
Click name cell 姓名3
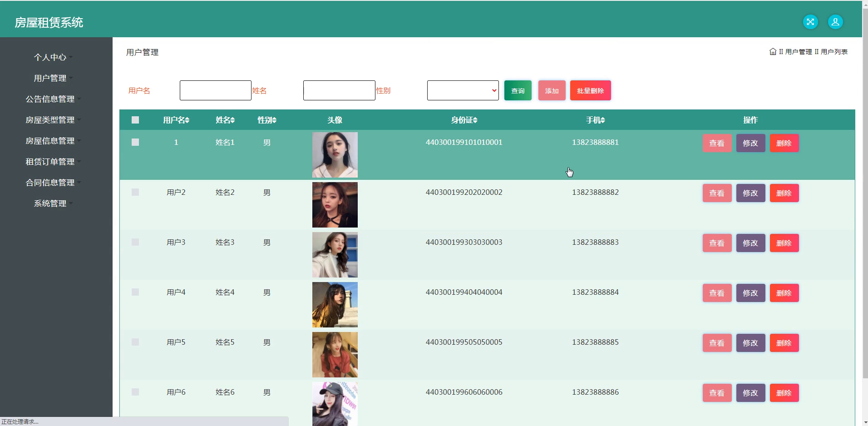(225, 242)
